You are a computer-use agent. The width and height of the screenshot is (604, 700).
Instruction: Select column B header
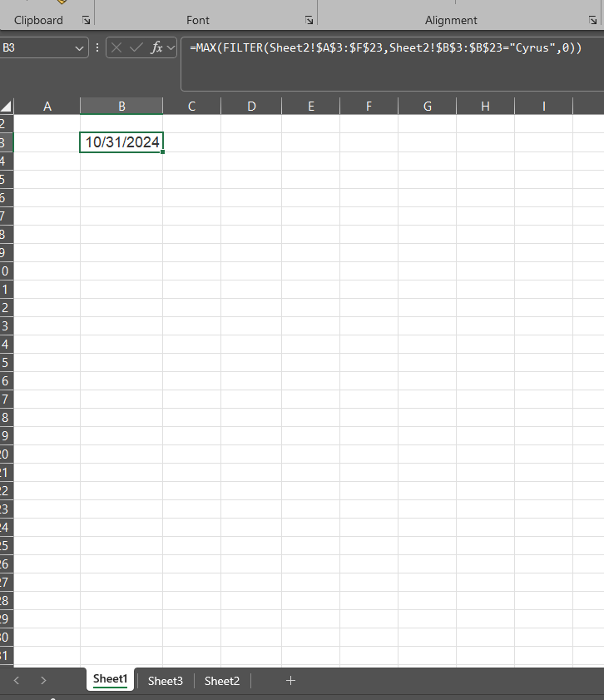point(121,107)
